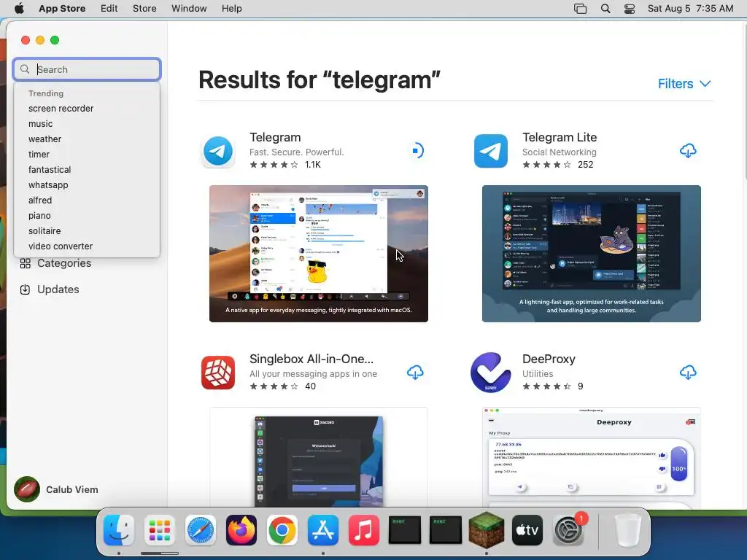View the DeeProxy screenshot preview
This screenshot has width=747, height=560.
591,457
